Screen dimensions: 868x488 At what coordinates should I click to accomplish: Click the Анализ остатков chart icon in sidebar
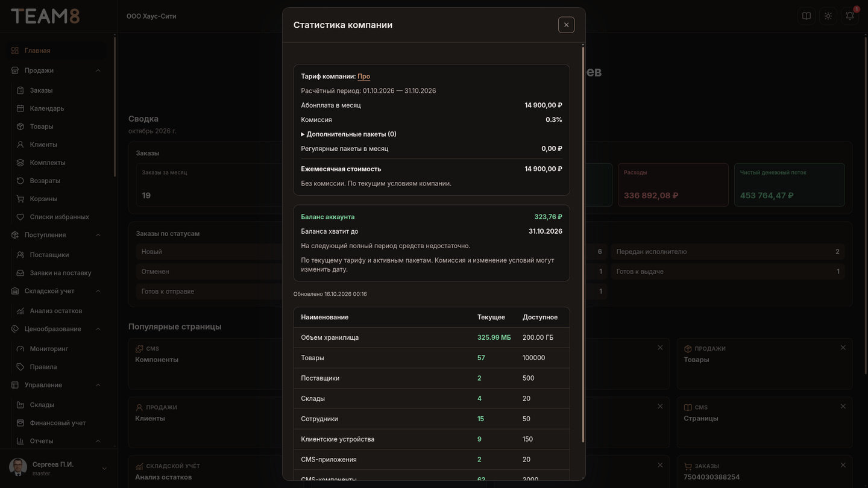click(x=20, y=311)
